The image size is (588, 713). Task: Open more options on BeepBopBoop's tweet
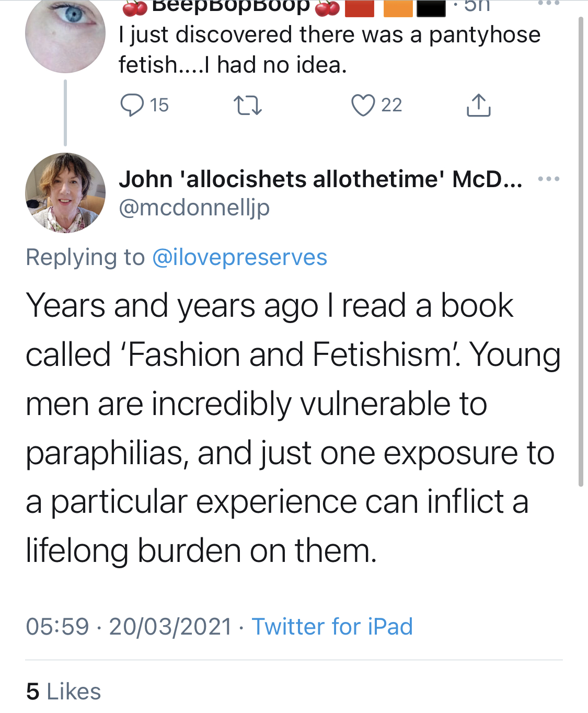pyautogui.click(x=548, y=3)
